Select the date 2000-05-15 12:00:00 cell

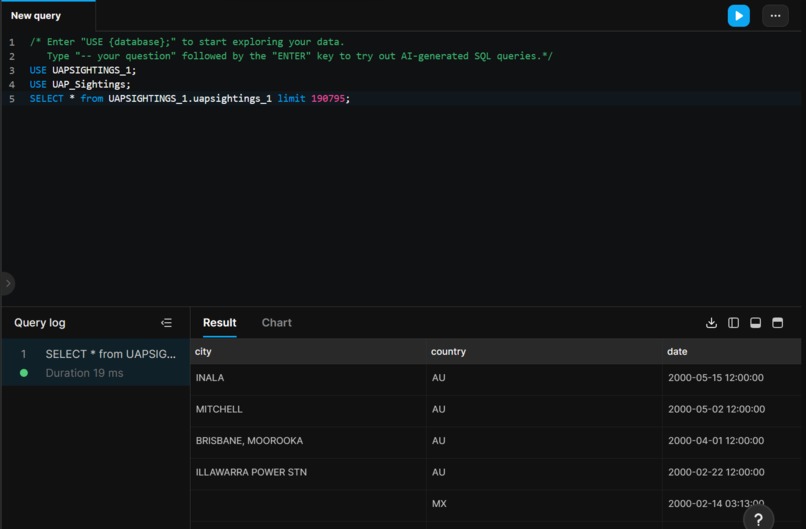coord(731,378)
